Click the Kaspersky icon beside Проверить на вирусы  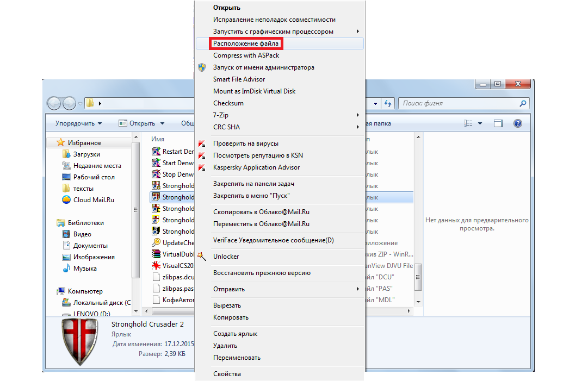click(202, 143)
